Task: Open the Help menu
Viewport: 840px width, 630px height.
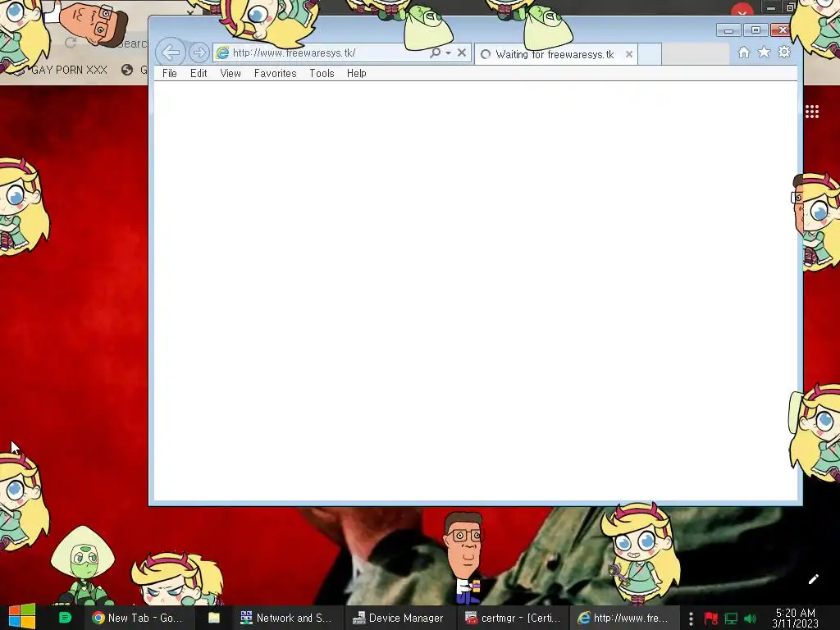Action: click(356, 73)
